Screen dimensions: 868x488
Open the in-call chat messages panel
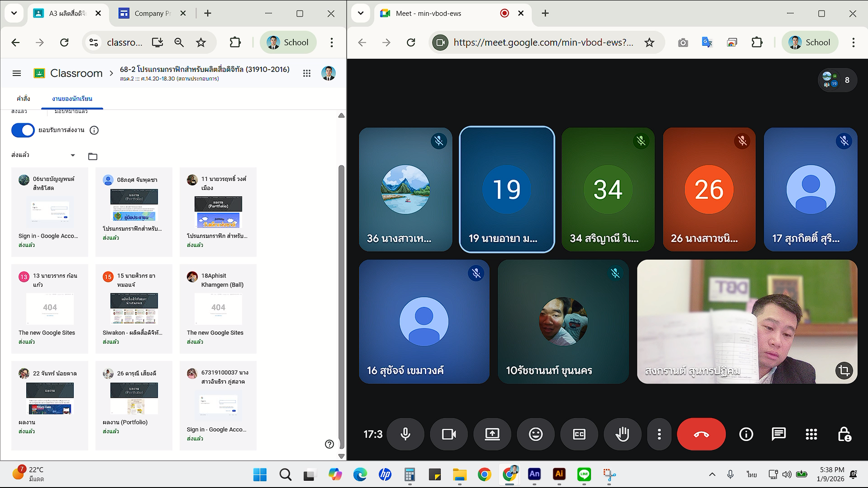(778, 434)
